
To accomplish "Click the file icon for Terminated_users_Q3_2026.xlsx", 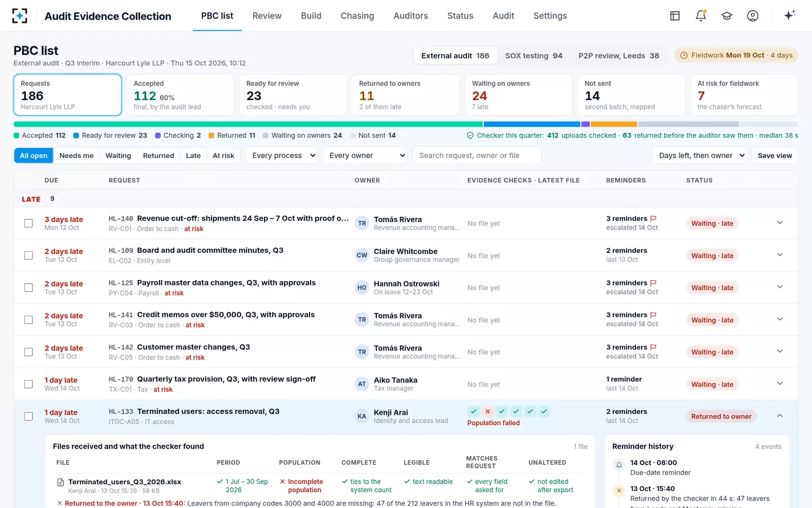I will pyautogui.click(x=60, y=482).
